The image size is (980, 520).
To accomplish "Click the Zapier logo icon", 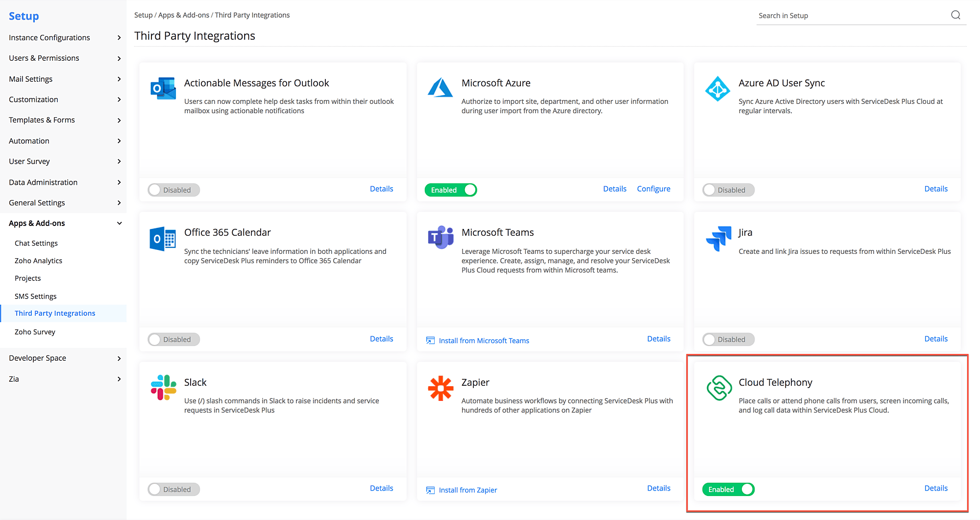I will pos(441,388).
